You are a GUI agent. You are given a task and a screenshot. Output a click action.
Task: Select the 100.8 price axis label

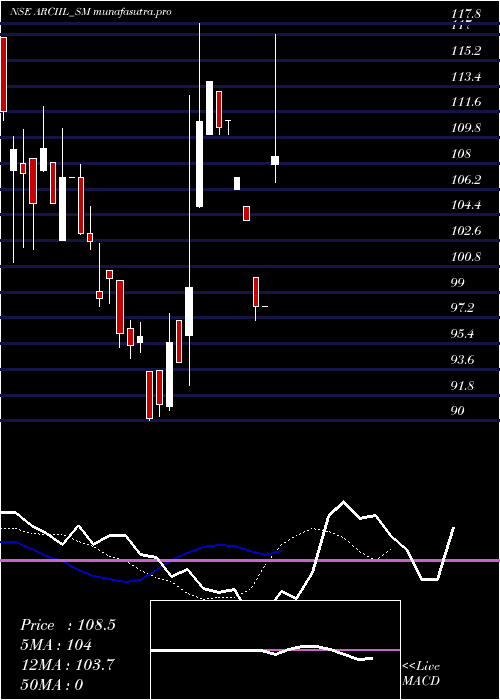pos(466,257)
